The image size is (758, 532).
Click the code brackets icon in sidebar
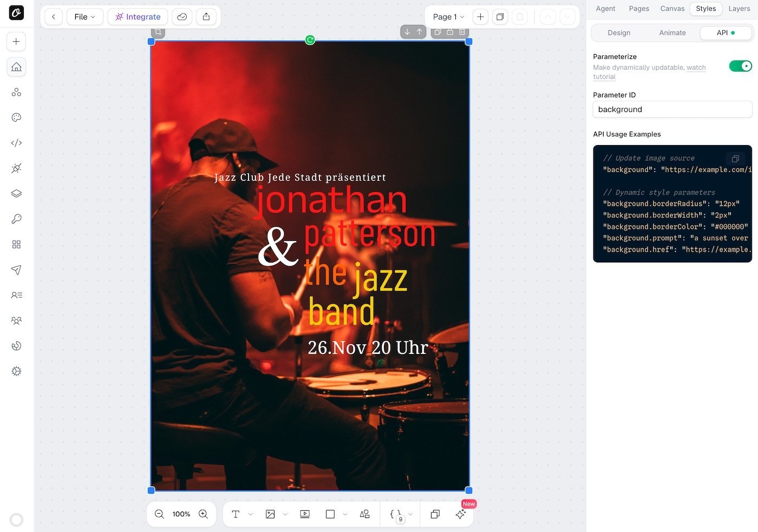click(x=16, y=143)
